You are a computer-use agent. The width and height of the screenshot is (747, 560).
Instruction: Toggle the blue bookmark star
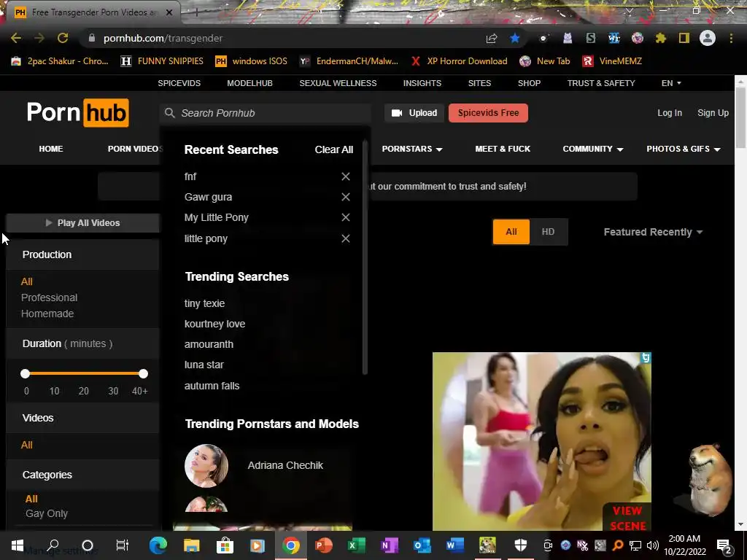pyautogui.click(x=515, y=38)
